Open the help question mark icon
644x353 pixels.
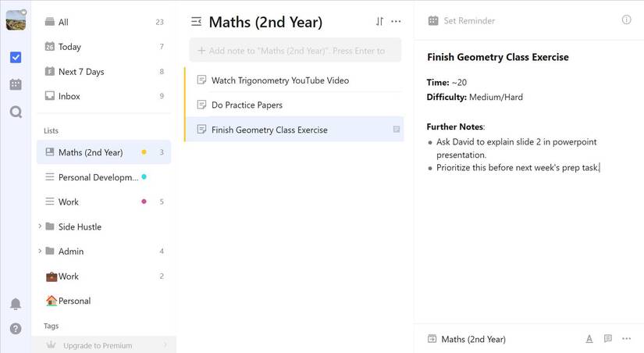(x=16, y=328)
